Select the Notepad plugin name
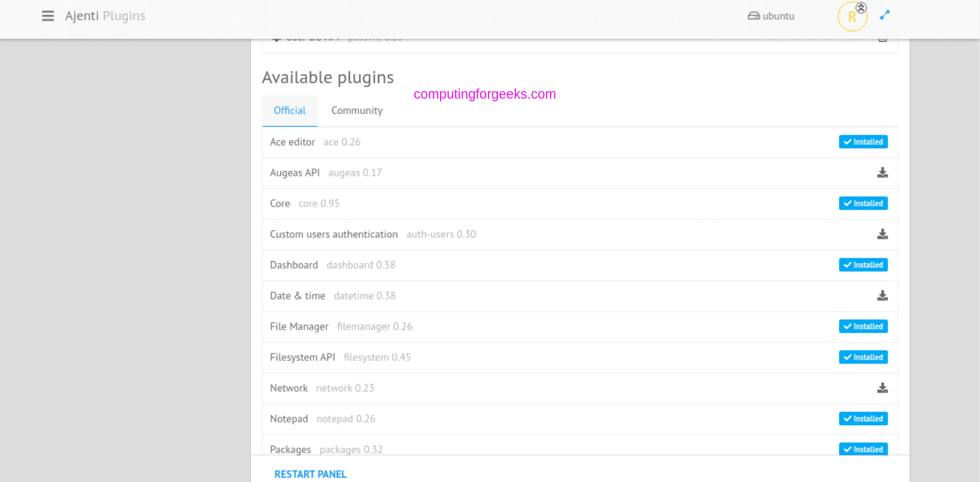The height and width of the screenshot is (482, 980). [289, 419]
